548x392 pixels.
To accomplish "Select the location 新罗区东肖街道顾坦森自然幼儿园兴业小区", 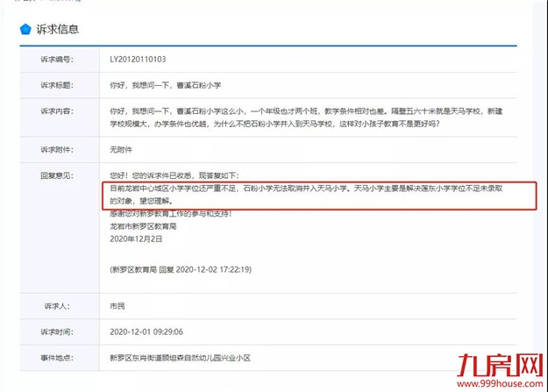I will [180, 358].
